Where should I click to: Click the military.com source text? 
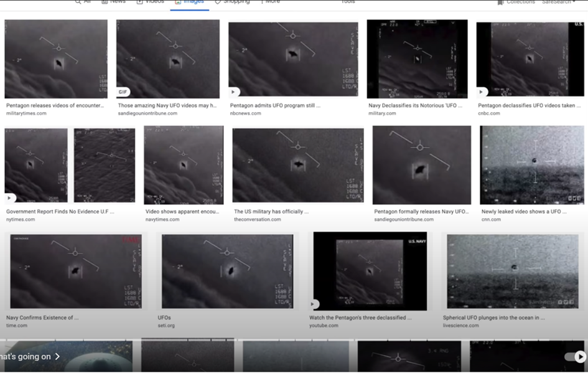point(382,113)
